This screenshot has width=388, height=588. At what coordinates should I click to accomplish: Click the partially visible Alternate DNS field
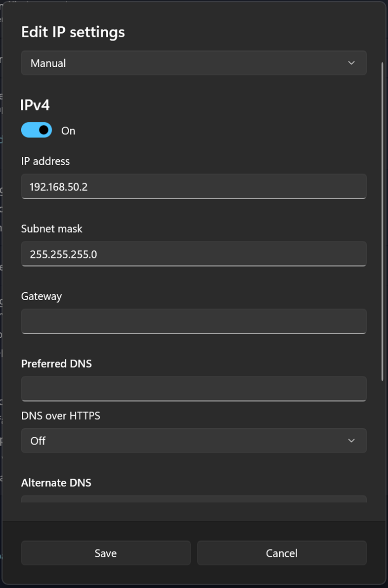193,499
